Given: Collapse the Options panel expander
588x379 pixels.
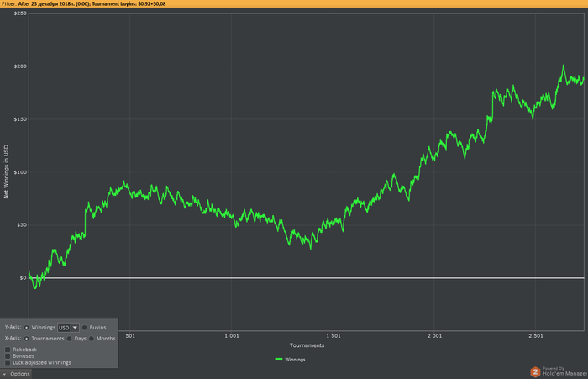Looking at the screenshot, I should (4, 374).
